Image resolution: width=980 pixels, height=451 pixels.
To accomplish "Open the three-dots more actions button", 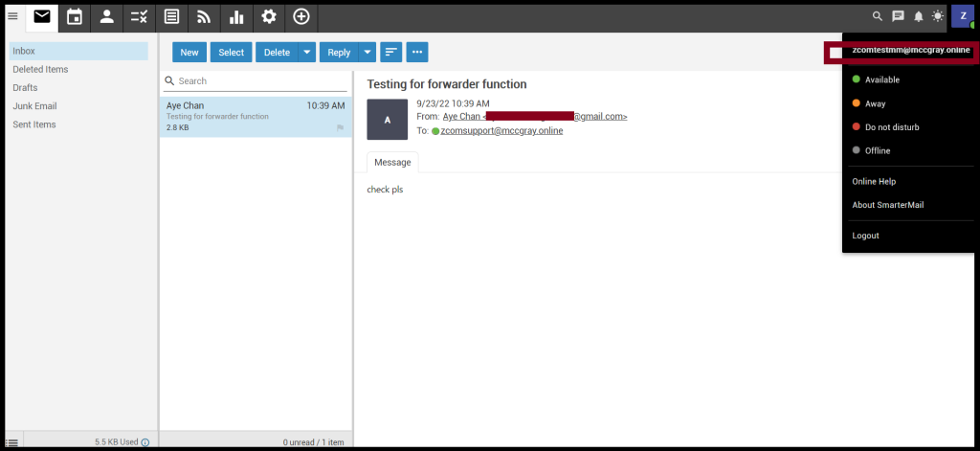I will [417, 53].
